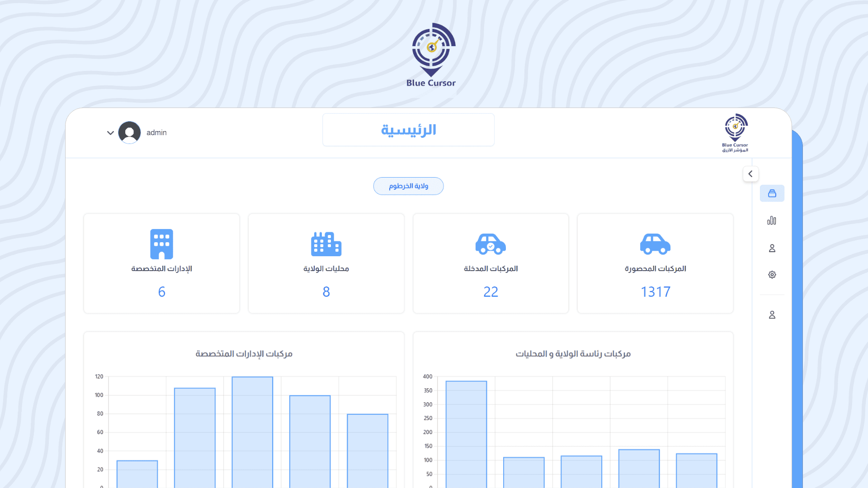
Task: Click the المركبات المدخلة card label
Action: pyautogui.click(x=491, y=269)
